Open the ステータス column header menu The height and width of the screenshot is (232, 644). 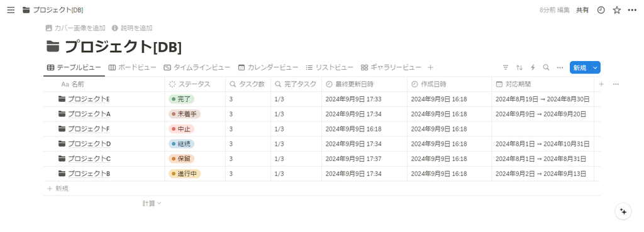click(x=195, y=84)
